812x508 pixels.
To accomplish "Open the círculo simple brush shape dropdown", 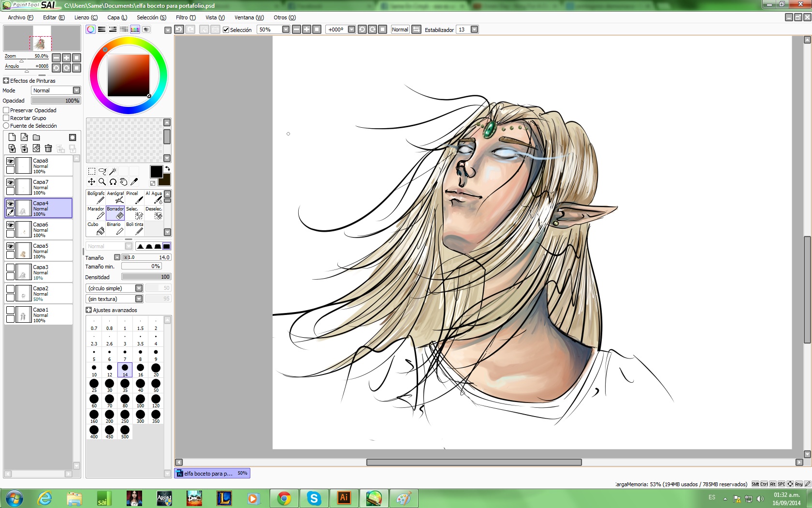I will [x=139, y=288].
